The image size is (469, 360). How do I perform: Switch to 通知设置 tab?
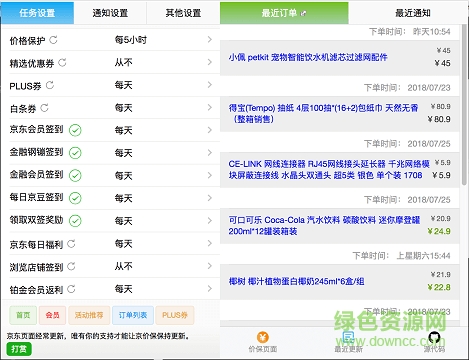(x=110, y=13)
